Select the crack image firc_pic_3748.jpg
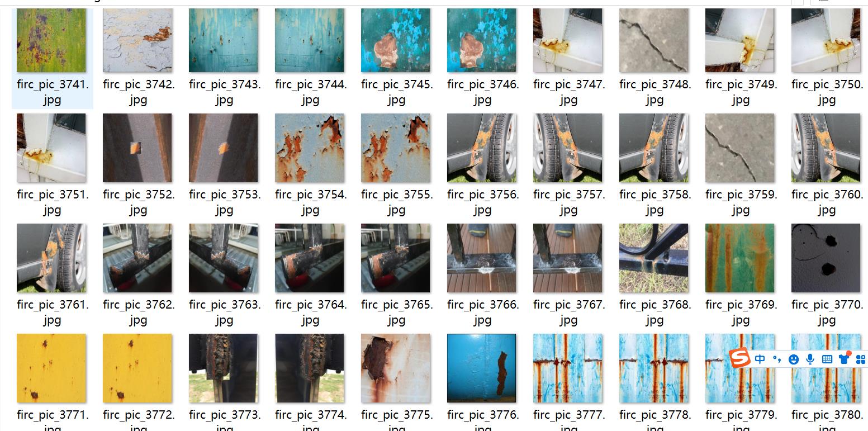This screenshot has height=431, width=868. (x=654, y=40)
